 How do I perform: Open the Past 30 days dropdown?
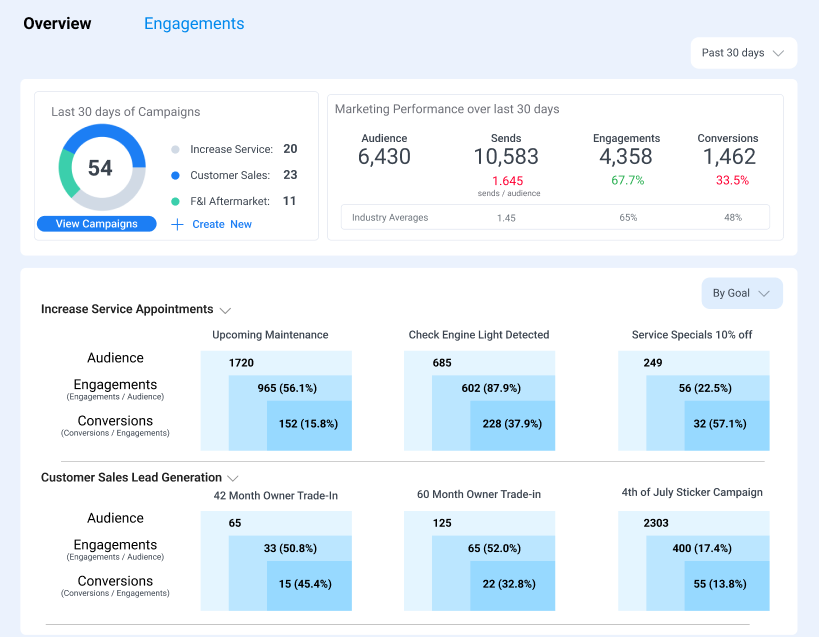(x=744, y=53)
